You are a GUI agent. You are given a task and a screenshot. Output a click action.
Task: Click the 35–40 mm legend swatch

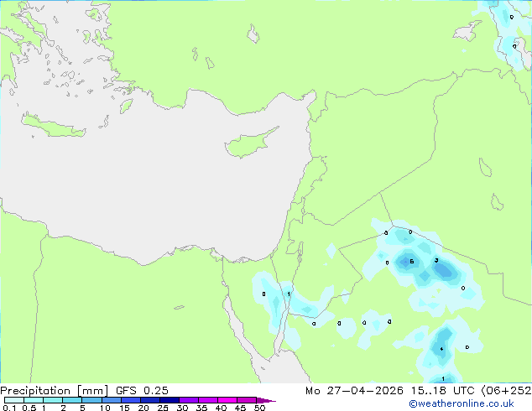pyautogui.click(x=208, y=400)
